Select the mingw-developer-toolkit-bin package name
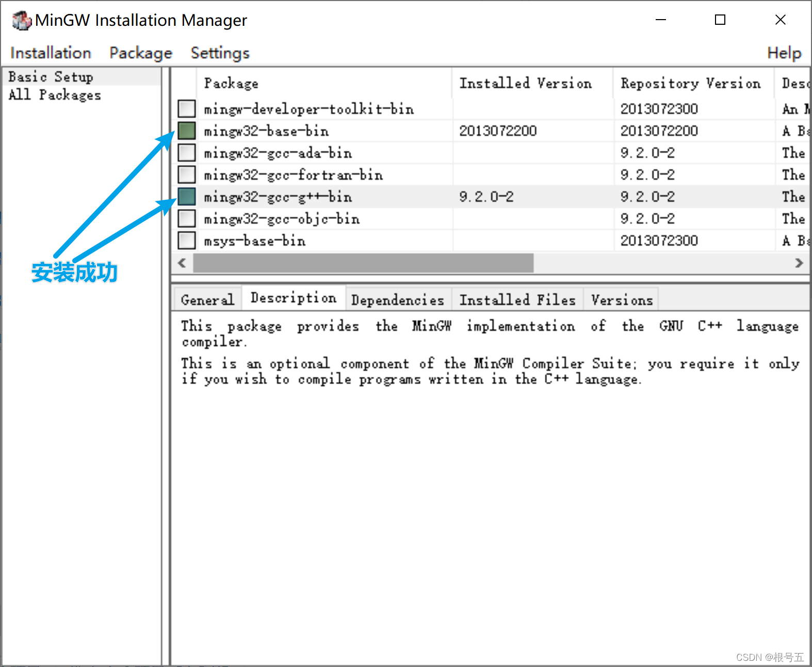Viewport: 812px width, 667px height. [308, 109]
